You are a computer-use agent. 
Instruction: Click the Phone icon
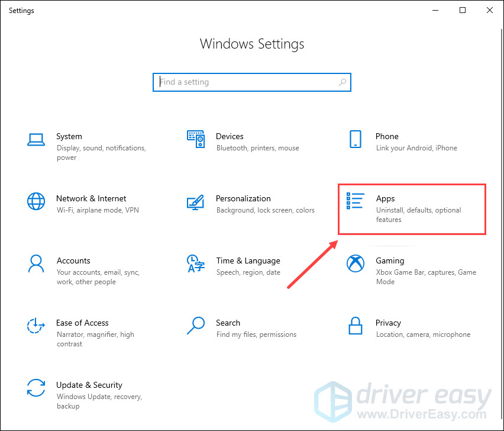355,140
